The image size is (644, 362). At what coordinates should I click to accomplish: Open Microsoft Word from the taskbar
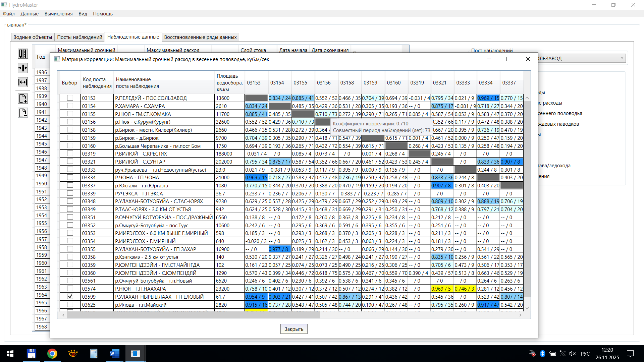tap(114, 354)
